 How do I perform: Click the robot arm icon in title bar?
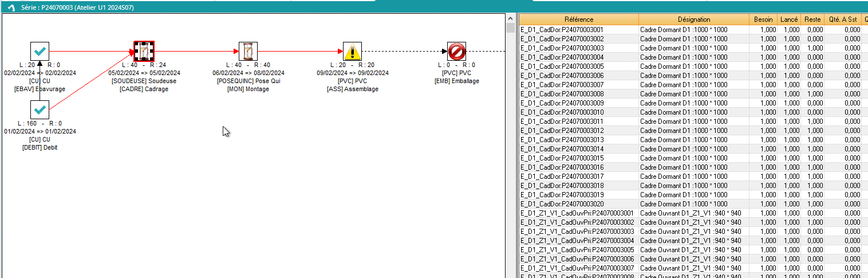point(10,7)
